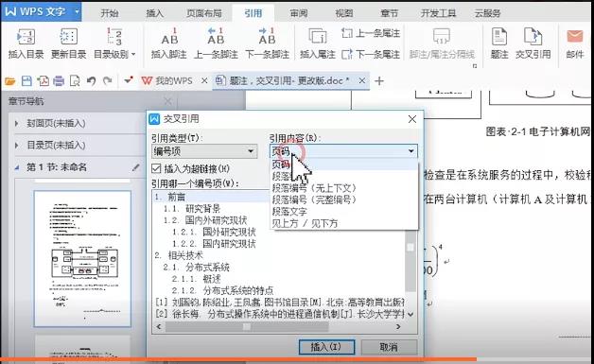Switch to the 开发工具 ribbon tab
594x364 pixels.
coord(438,13)
